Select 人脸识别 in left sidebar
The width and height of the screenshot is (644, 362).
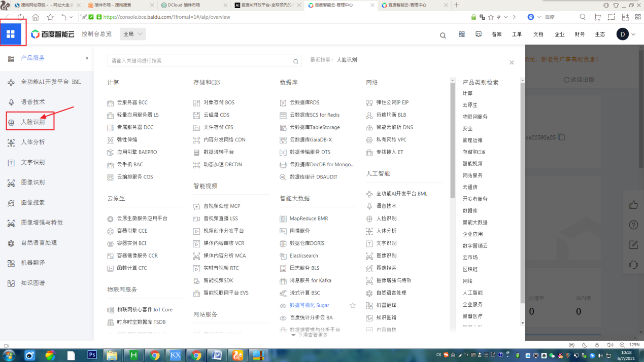(33, 122)
